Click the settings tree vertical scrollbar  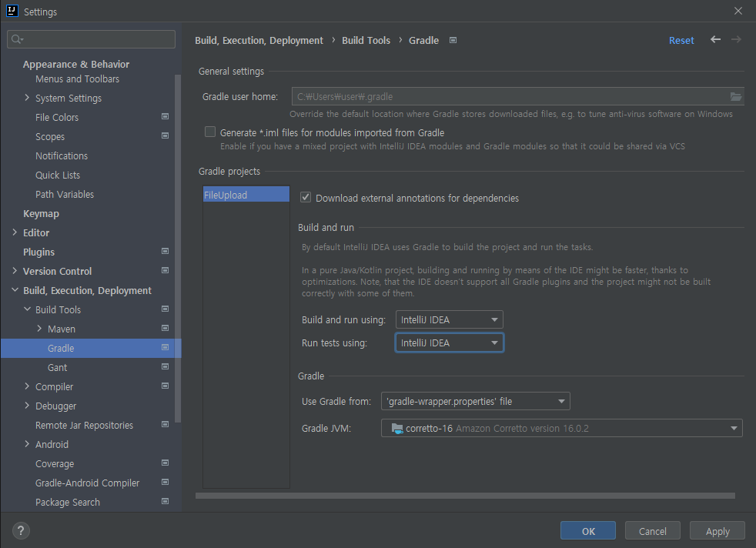click(178, 248)
